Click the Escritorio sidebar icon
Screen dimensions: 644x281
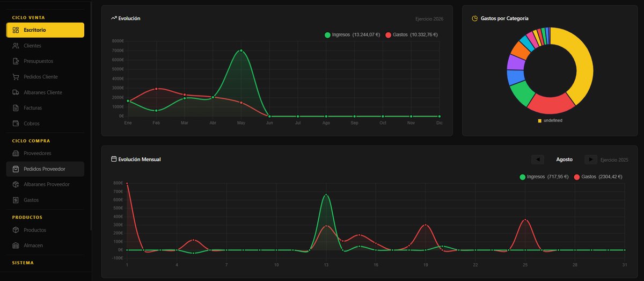coord(16,30)
